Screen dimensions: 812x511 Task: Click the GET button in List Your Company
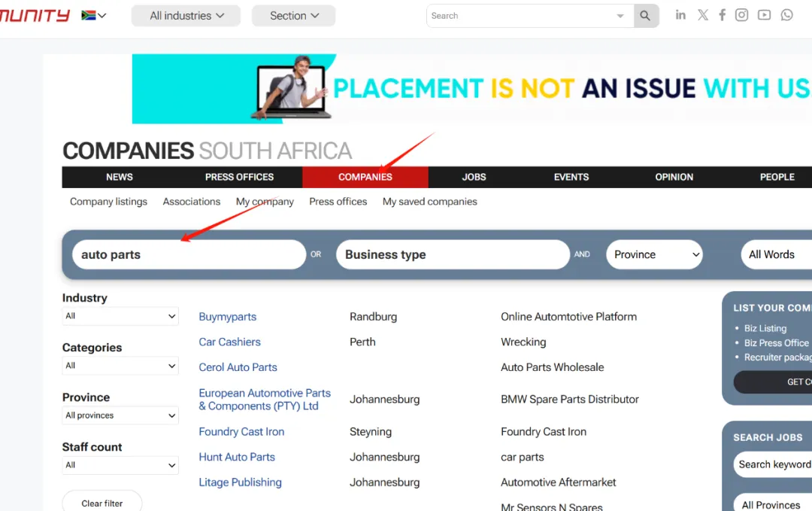[x=773, y=382]
